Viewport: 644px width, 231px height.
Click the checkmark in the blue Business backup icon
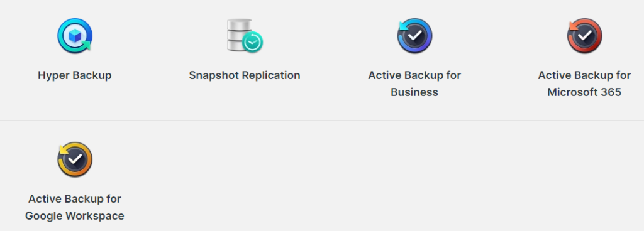click(x=415, y=36)
